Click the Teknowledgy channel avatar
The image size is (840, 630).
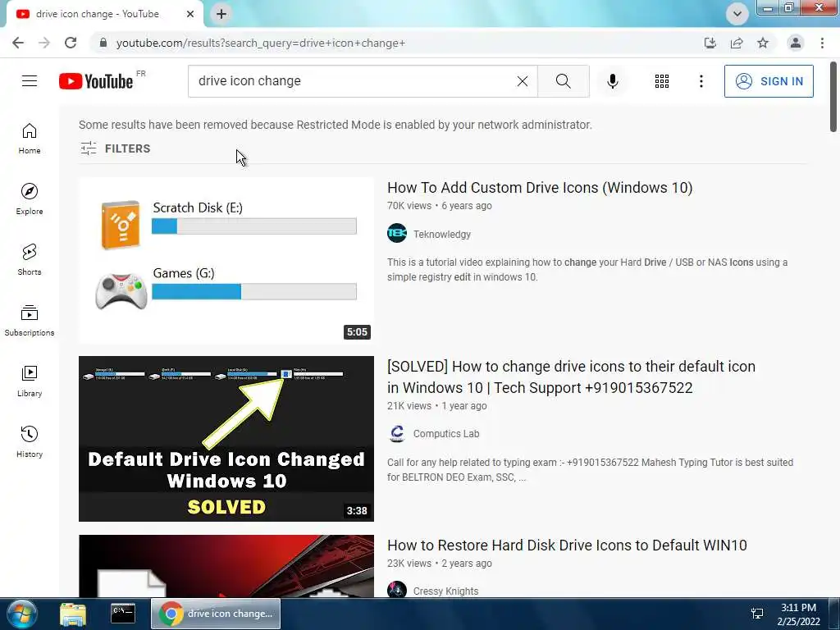[397, 233]
